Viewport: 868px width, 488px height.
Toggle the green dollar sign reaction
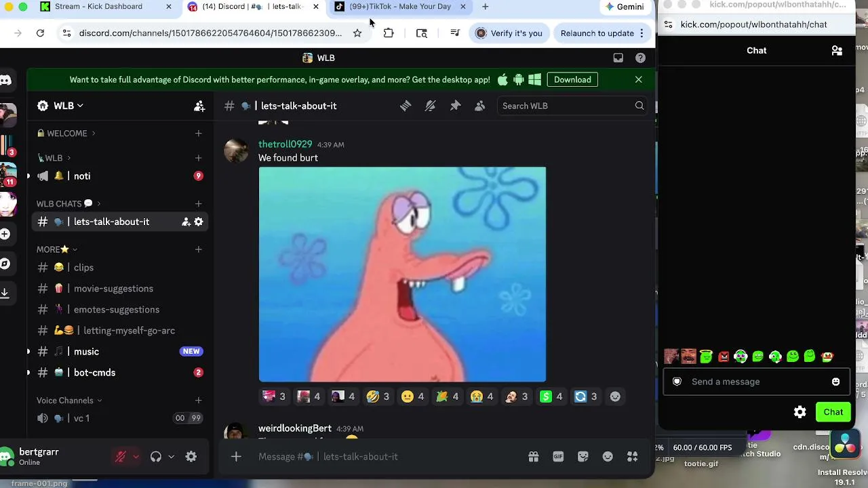click(551, 396)
